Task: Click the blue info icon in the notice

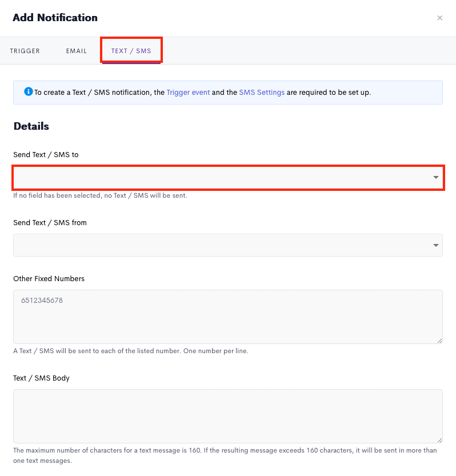Action: (x=28, y=91)
